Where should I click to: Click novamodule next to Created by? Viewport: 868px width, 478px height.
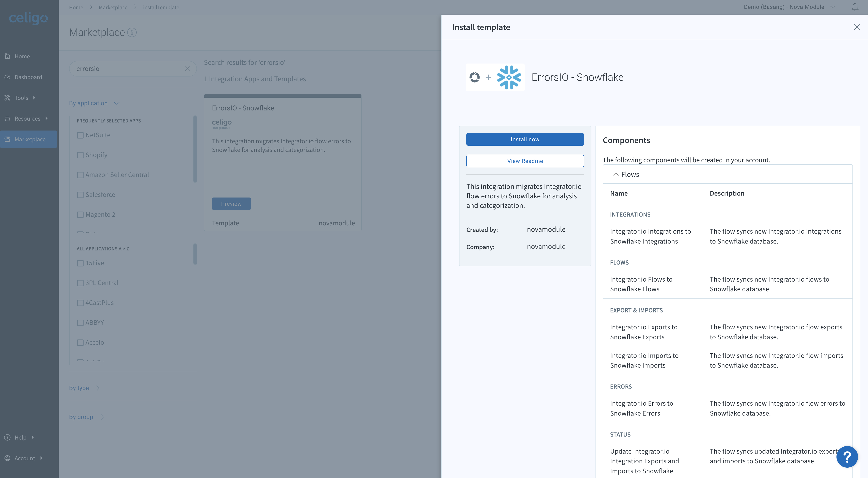pos(546,229)
